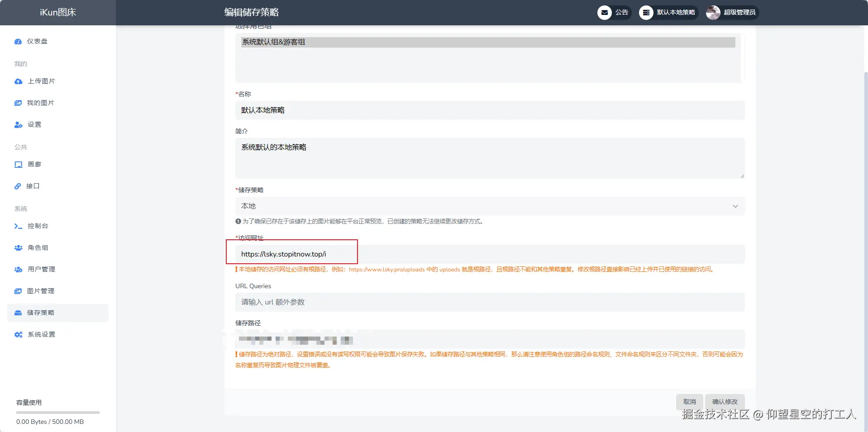Go to 用户管理 page
This screenshot has width=868, height=432.
coord(58,270)
